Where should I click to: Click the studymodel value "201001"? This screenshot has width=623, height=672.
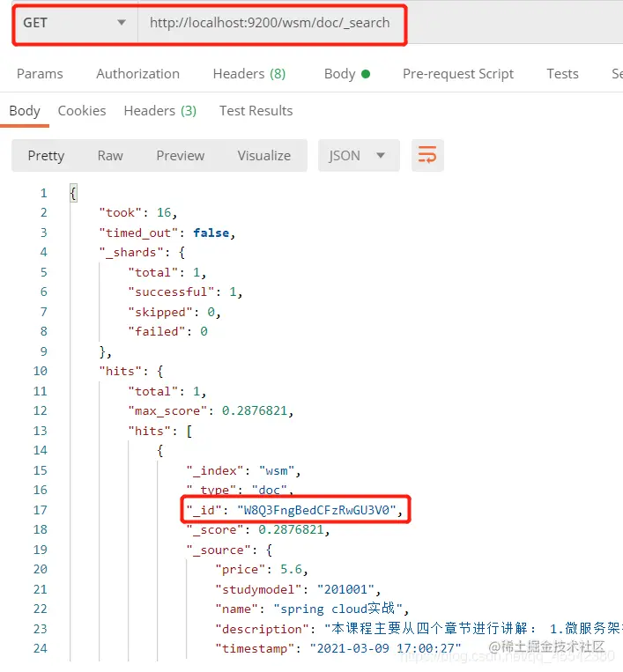[345, 590]
